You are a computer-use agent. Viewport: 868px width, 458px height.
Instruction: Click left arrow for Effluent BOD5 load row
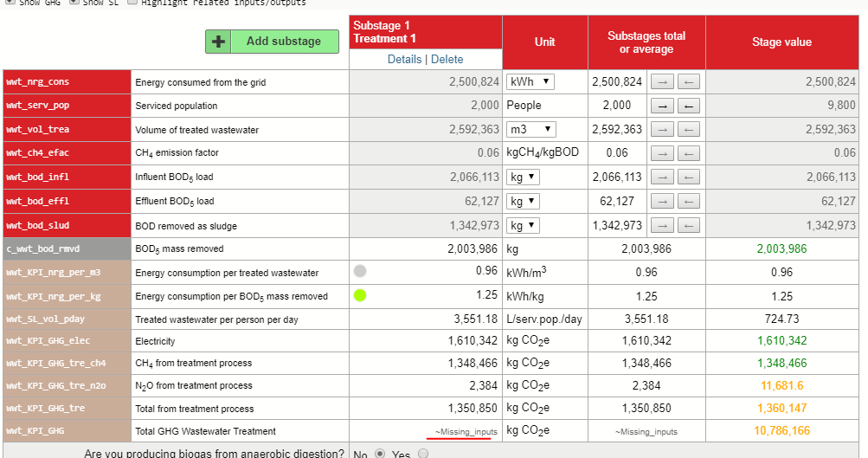click(688, 202)
